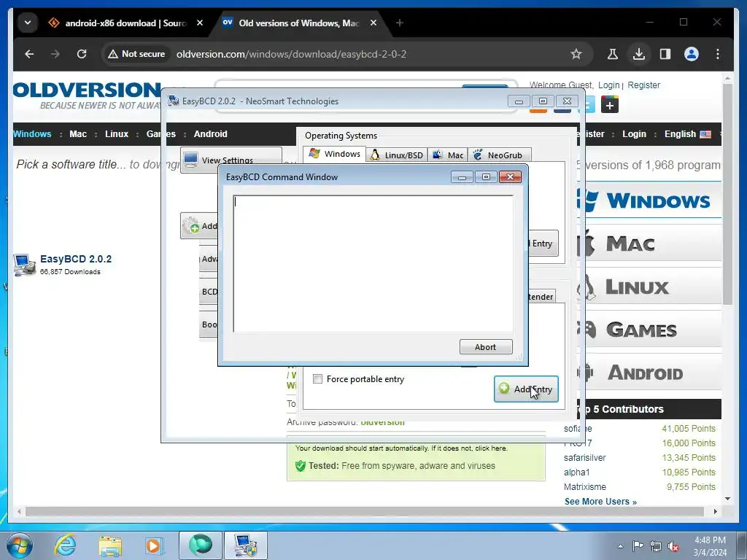Viewport: 747px width, 560px height.
Task: Toggle the Force portable entry checkbox
Action: coord(317,379)
